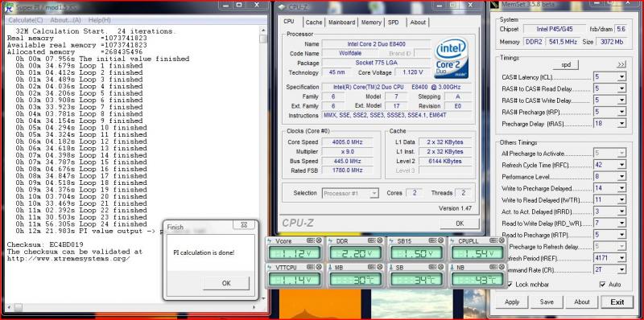The width and height of the screenshot is (644, 320).
Task: Switch to the About tab in CPU-Z
Action: [418, 23]
